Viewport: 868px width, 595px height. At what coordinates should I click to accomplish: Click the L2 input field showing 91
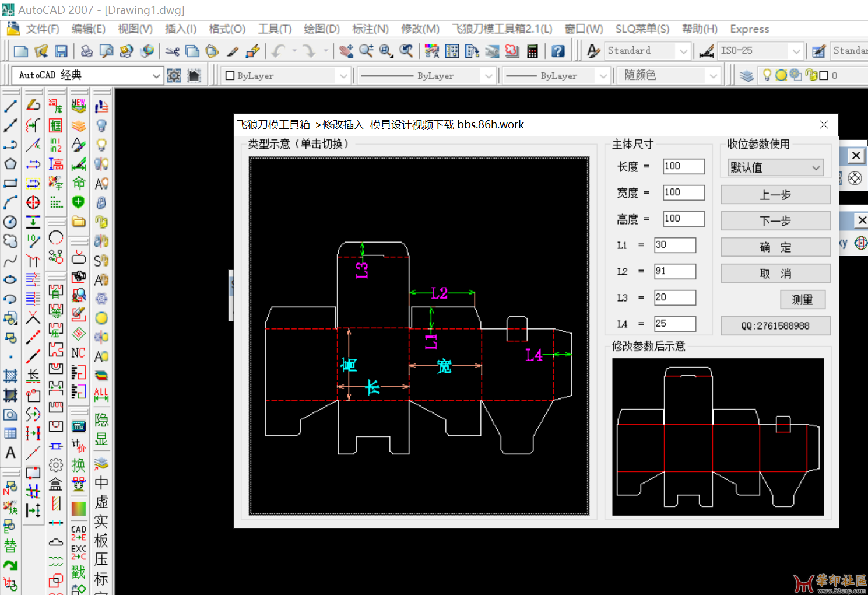coord(675,271)
